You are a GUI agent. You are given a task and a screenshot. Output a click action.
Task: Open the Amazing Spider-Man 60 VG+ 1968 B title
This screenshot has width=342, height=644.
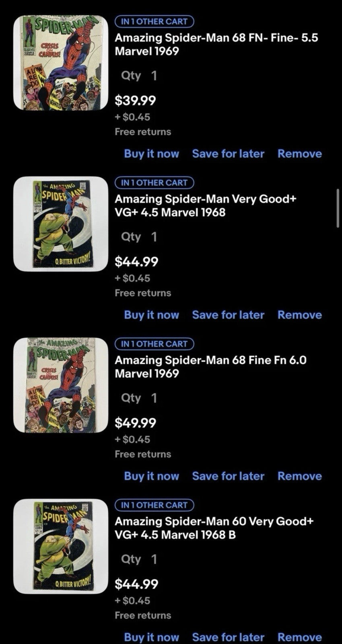pos(214,528)
